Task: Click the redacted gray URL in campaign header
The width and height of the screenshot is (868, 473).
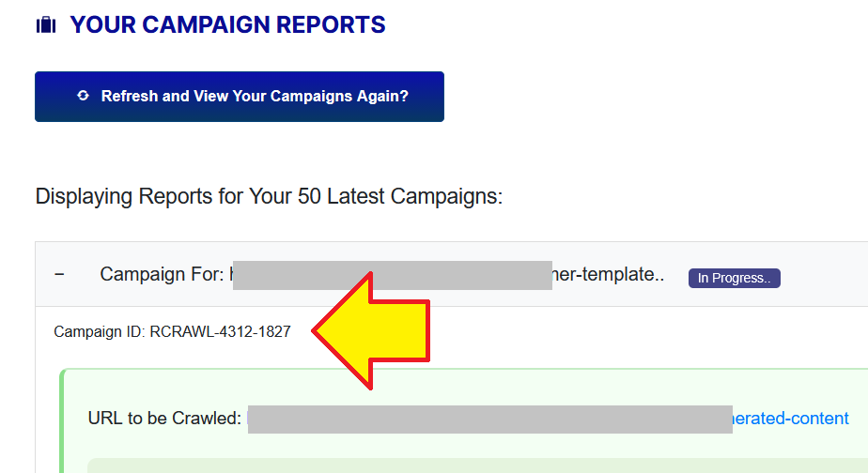Action: [x=392, y=275]
